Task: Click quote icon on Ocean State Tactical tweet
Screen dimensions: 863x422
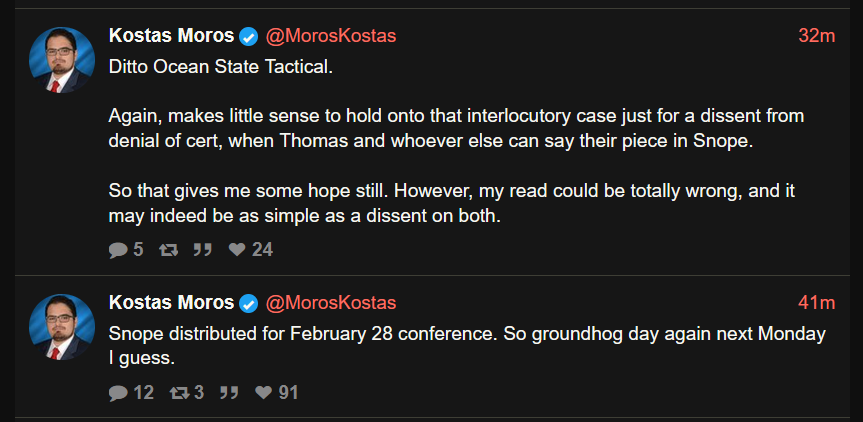Action: click(203, 250)
